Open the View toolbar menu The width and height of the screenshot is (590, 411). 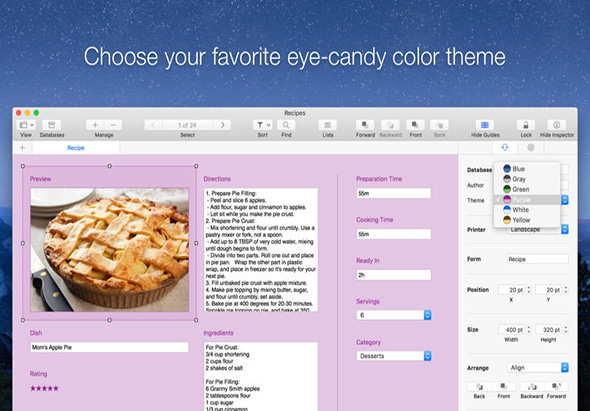26,125
